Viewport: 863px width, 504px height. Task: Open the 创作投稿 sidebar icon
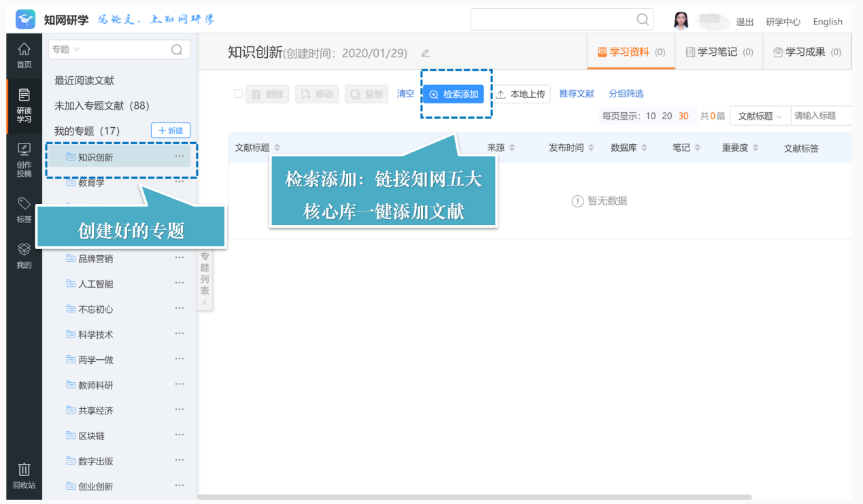(x=24, y=160)
